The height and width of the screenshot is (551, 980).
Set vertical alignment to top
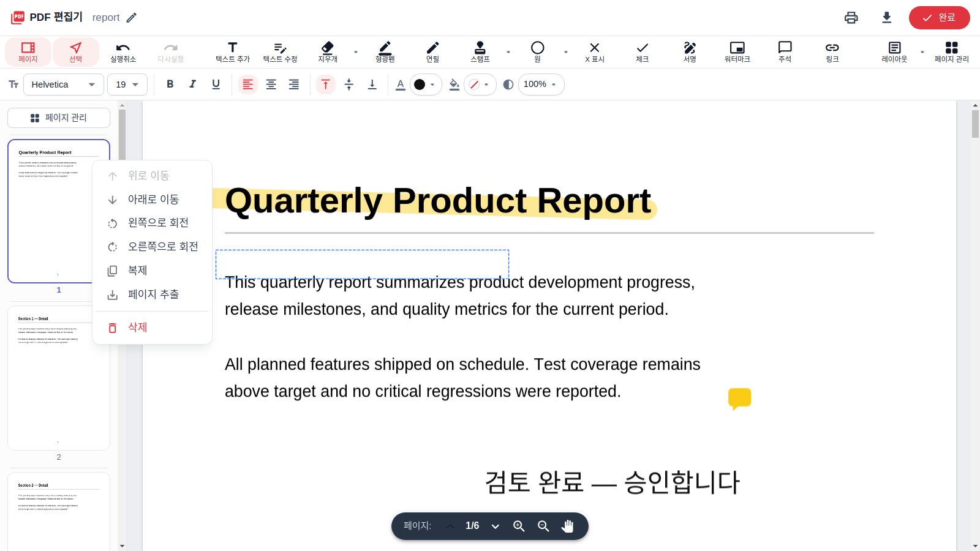pos(326,84)
